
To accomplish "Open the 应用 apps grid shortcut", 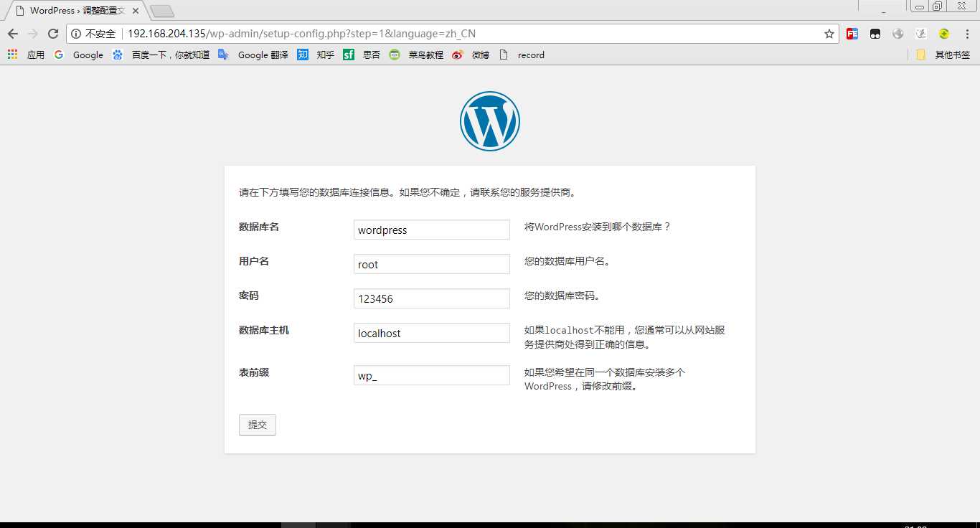I will (26, 55).
